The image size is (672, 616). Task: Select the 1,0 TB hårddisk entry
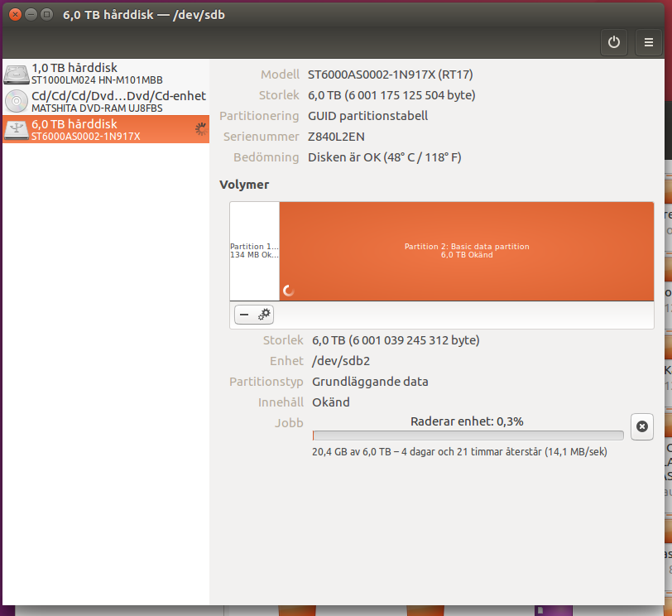point(106,74)
